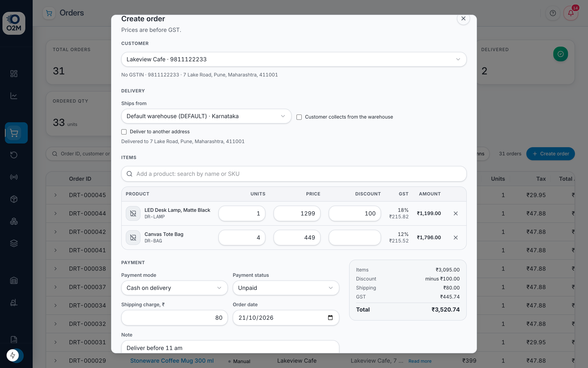Open the Ships from warehouse dropdown
This screenshot has height=368, width=588.
click(x=206, y=116)
